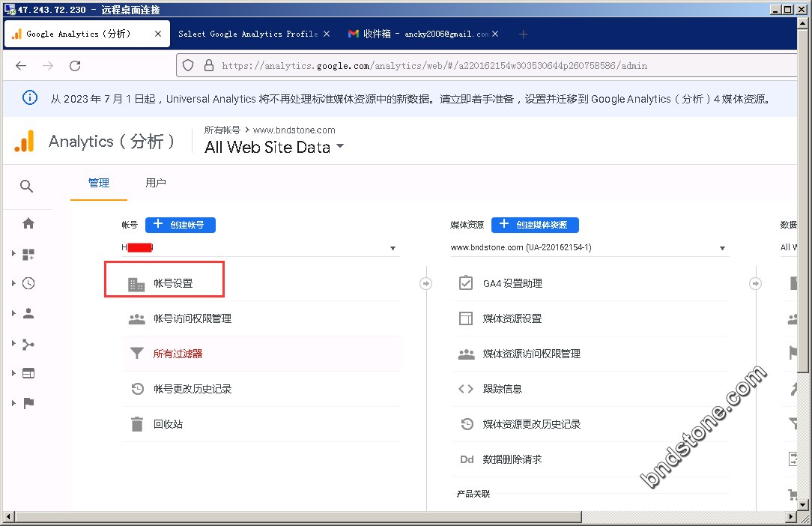Image resolution: width=812 pixels, height=526 pixels.
Task: Click the Dd icon for 数据删除请求
Action: click(x=467, y=459)
